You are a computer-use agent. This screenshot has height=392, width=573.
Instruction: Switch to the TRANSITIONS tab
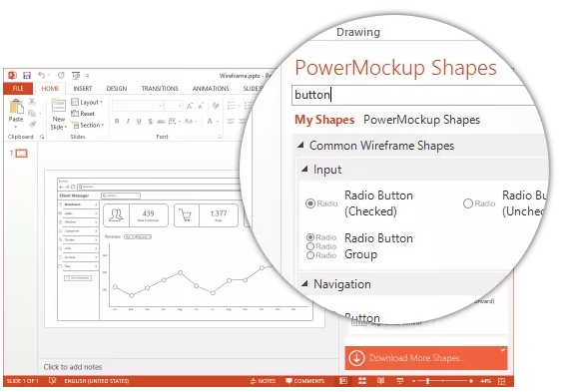160,89
